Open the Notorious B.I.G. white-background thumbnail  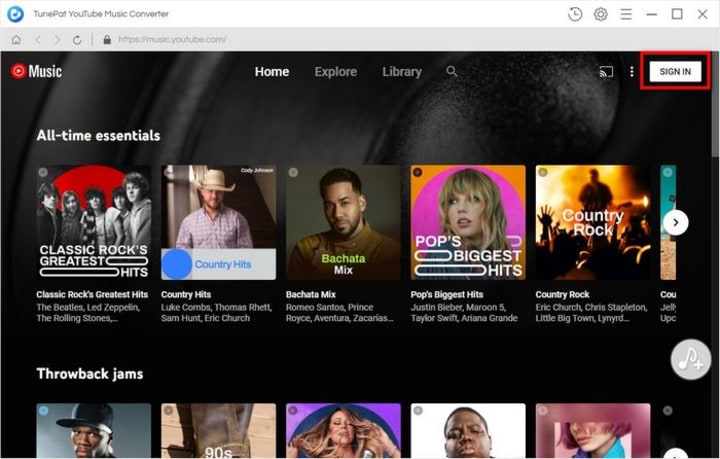tap(468, 431)
